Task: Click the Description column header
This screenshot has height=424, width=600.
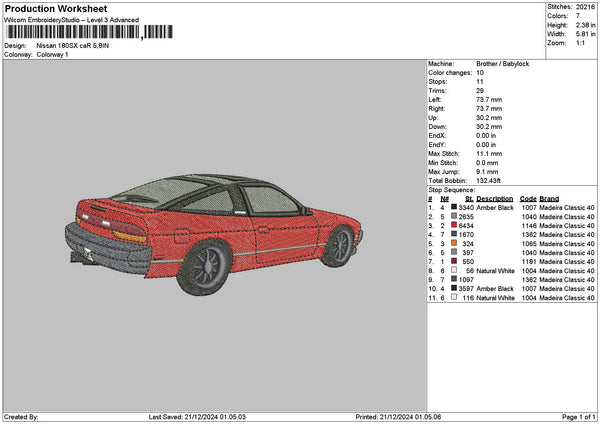Action: click(495, 198)
